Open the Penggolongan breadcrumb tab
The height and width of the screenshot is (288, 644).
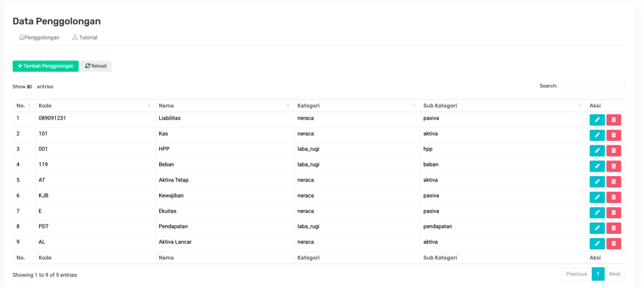point(40,38)
